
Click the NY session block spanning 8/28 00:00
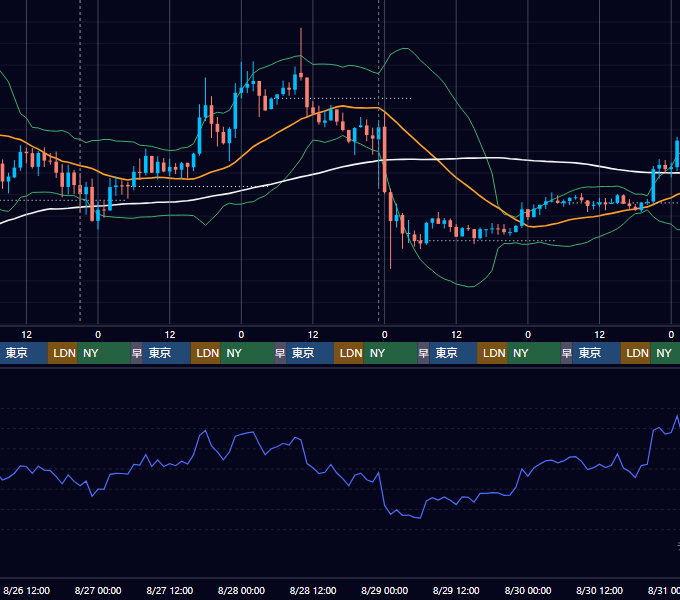tap(247, 353)
